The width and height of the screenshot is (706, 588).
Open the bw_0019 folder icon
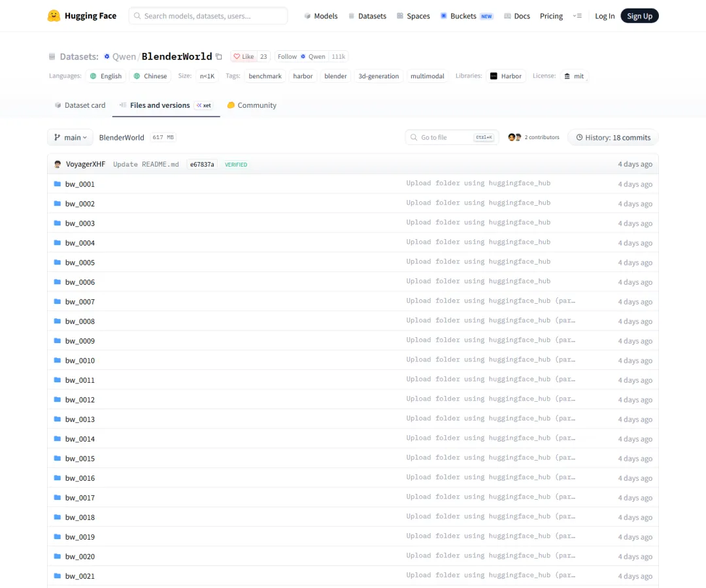pyautogui.click(x=57, y=536)
